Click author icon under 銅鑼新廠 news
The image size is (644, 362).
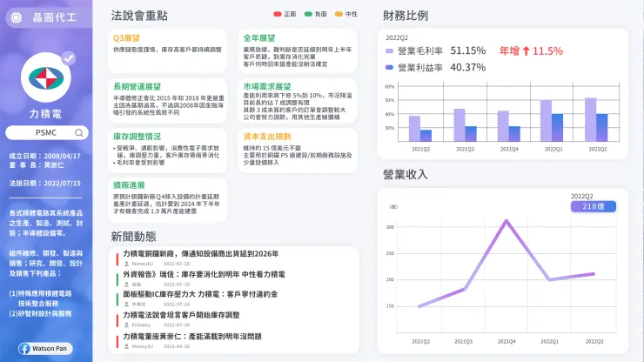(126, 264)
